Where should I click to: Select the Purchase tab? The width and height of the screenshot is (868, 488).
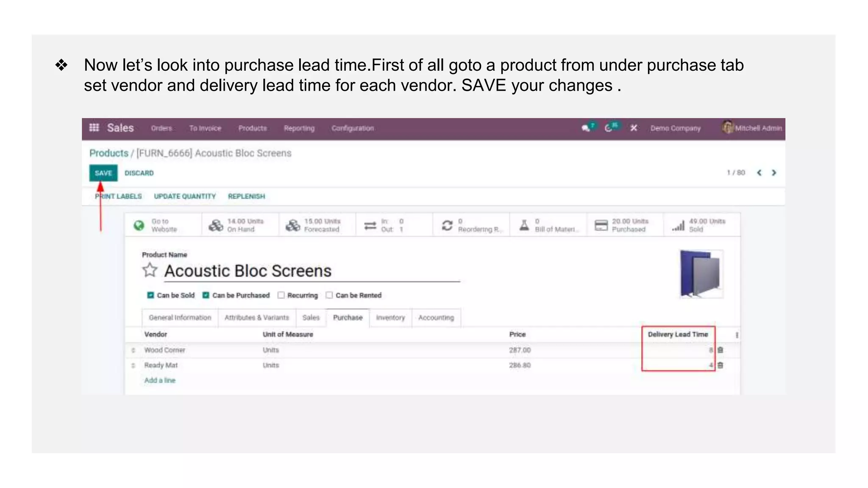(x=348, y=318)
